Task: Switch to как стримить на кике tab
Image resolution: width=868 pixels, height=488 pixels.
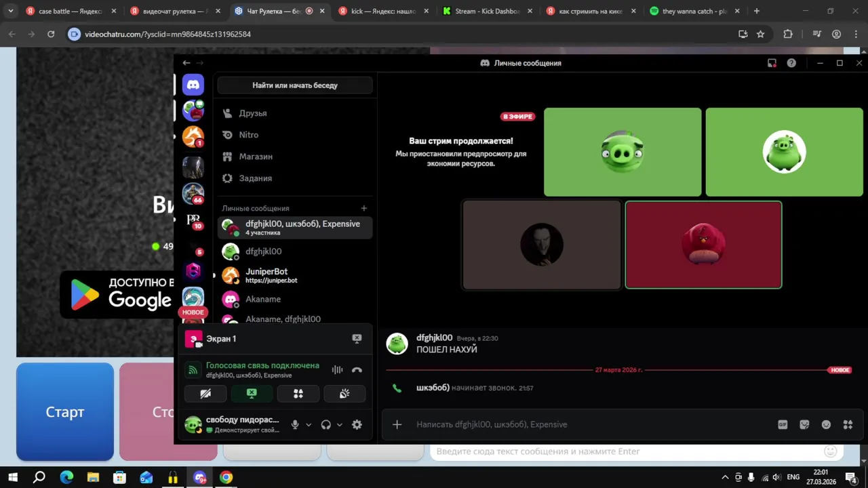Action: [591, 12]
